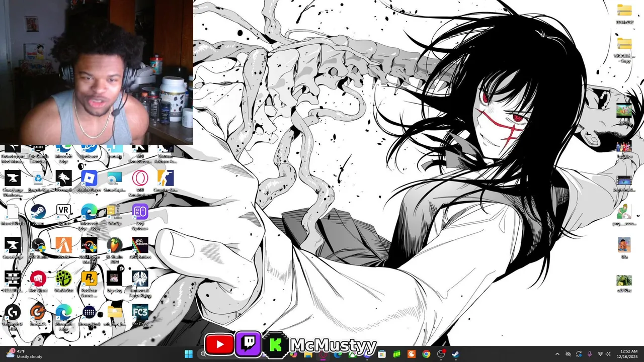Launch Far Cry 3 shortcut
The width and height of the screenshot is (644, 362).
(140, 315)
